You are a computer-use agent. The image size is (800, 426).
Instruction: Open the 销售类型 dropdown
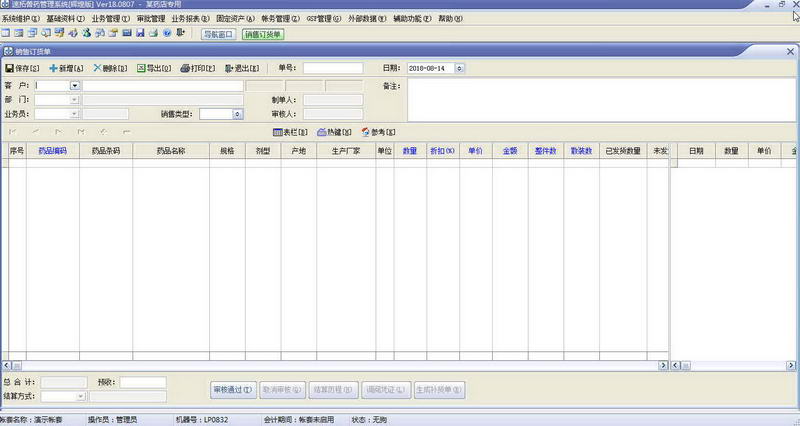click(x=237, y=114)
